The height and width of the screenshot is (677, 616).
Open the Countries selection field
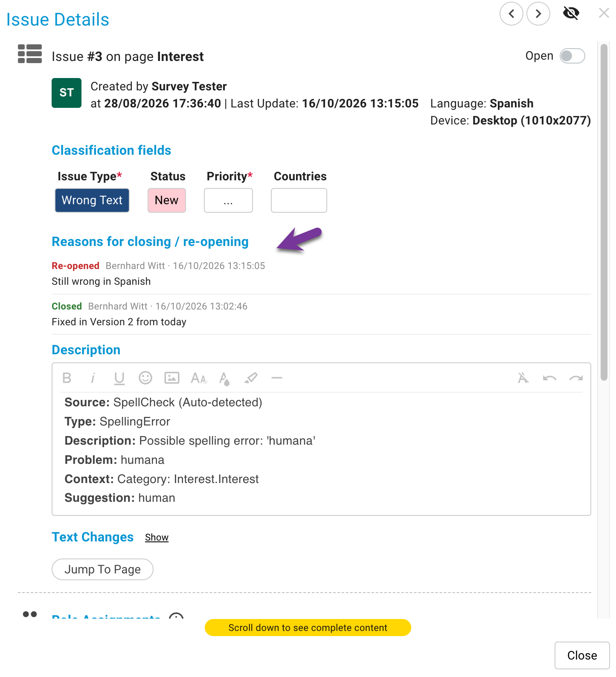click(299, 200)
